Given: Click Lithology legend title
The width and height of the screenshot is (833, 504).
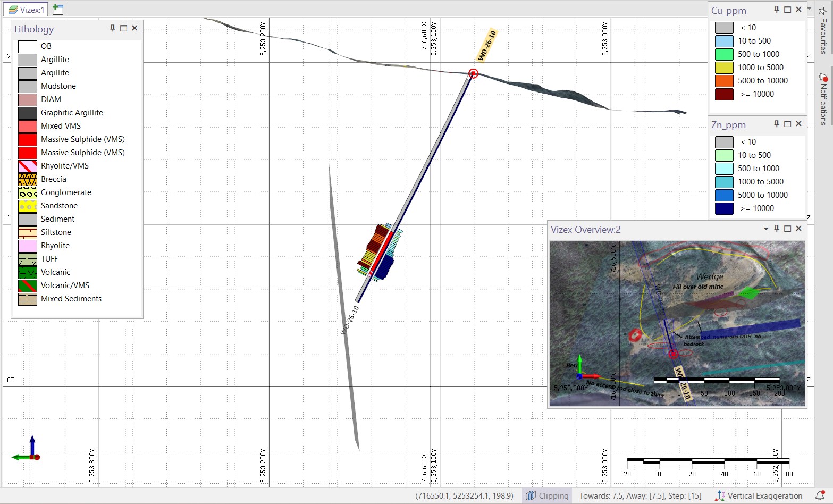Looking at the screenshot, I should 34,29.
